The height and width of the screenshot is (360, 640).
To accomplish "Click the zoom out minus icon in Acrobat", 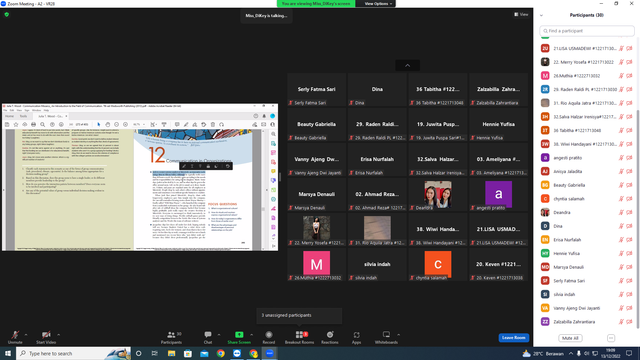I will point(116,124).
